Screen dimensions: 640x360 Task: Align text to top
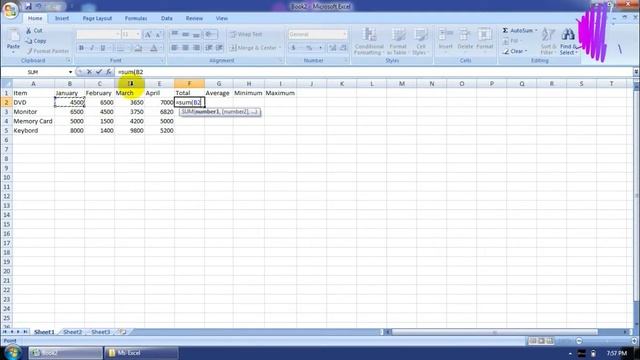[174, 35]
